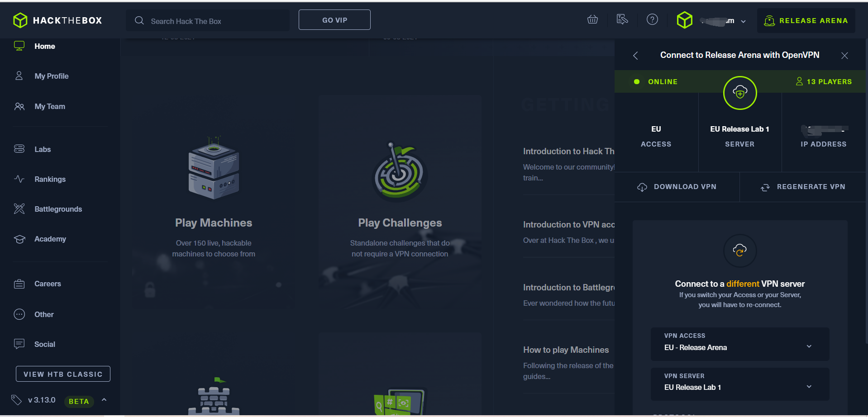Click the castle fortress illustration
This screenshot has height=417, width=868.
(x=214, y=396)
